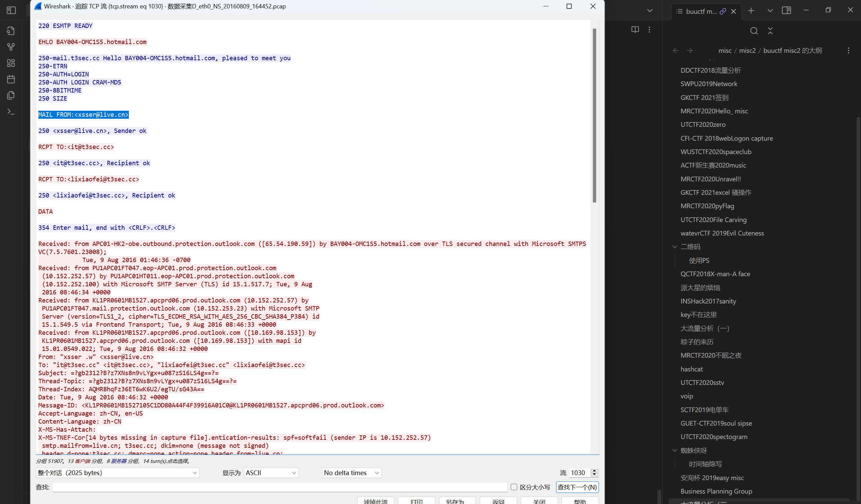Viewport: 861px width, 504px height.
Task: Jump to 时间轴隐写 outline subheading
Action: tap(705, 464)
